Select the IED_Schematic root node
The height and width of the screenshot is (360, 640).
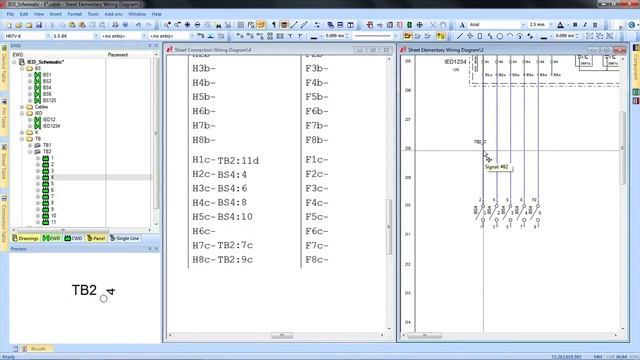(45, 62)
